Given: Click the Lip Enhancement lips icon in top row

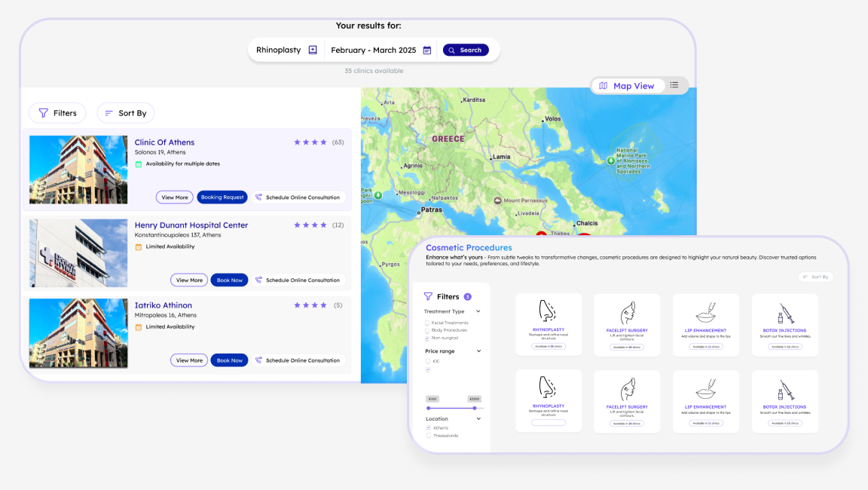Looking at the screenshot, I should (x=706, y=313).
